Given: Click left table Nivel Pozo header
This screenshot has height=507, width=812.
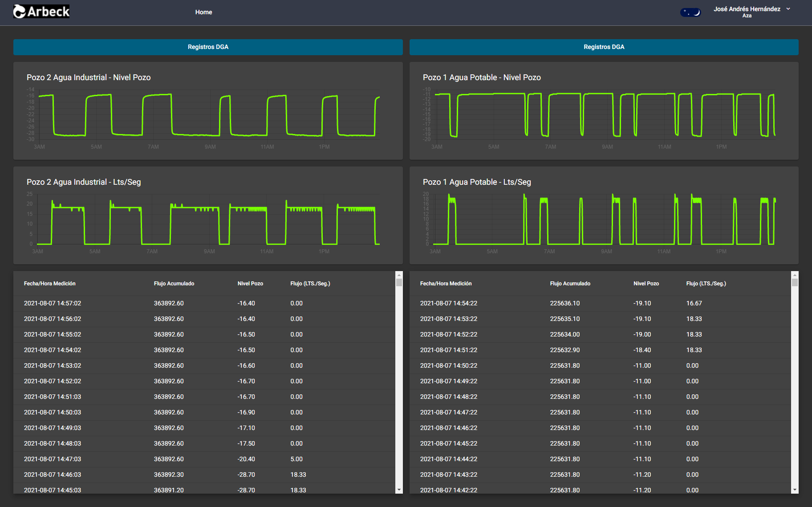Looking at the screenshot, I should click(x=250, y=284).
